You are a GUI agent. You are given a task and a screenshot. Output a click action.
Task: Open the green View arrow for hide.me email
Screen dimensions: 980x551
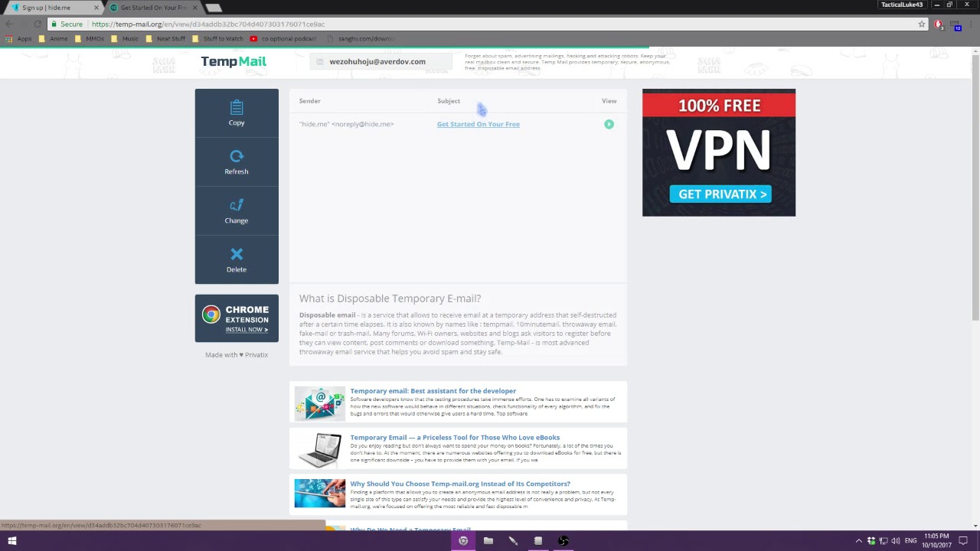tap(609, 124)
